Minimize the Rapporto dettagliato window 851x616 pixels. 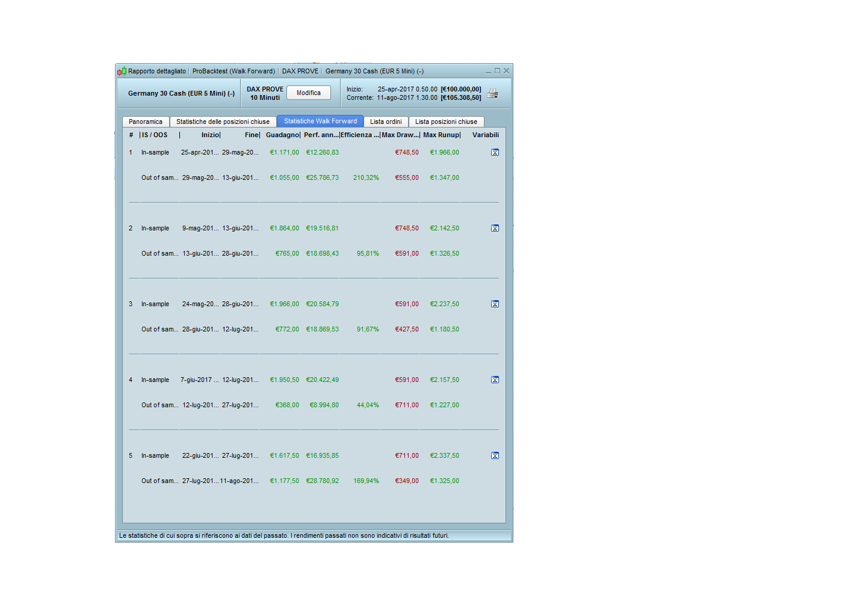coord(488,71)
